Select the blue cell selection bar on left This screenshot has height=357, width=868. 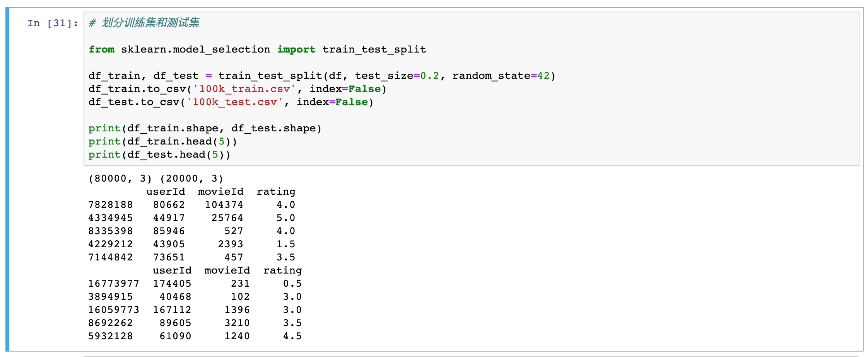point(7,178)
